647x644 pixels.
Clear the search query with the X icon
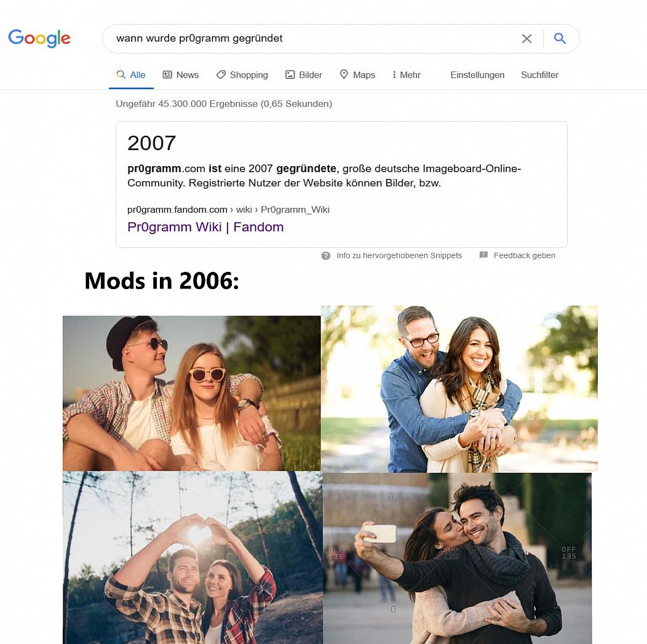pyautogui.click(x=526, y=39)
